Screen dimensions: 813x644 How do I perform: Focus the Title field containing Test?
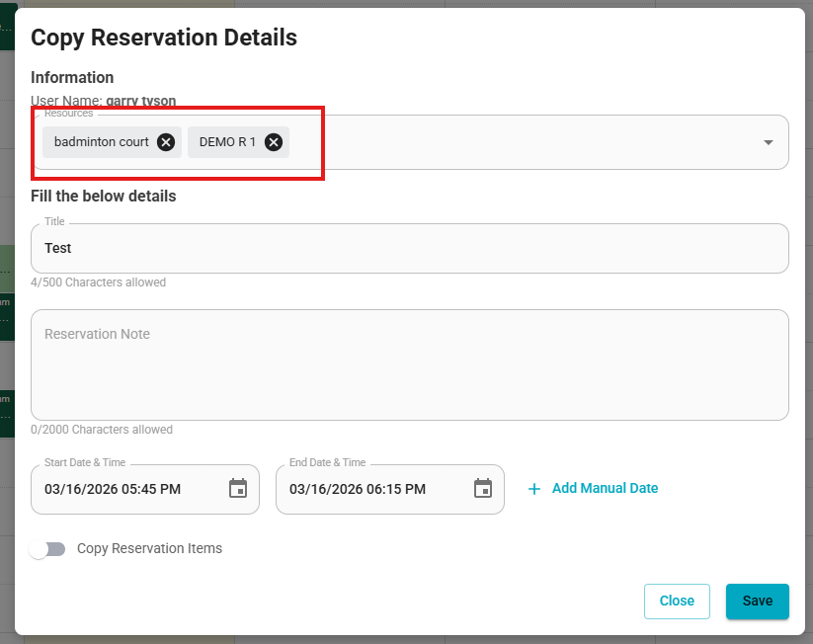[410, 248]
